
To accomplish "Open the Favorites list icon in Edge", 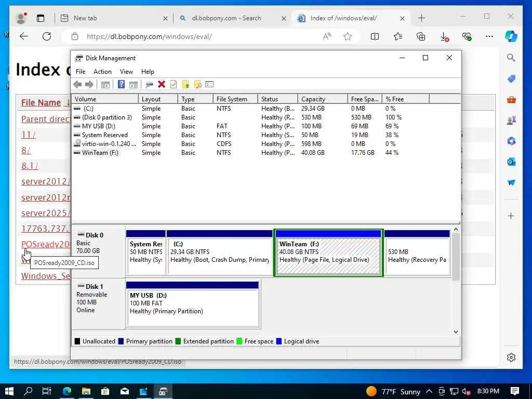I will pos(397,37).
